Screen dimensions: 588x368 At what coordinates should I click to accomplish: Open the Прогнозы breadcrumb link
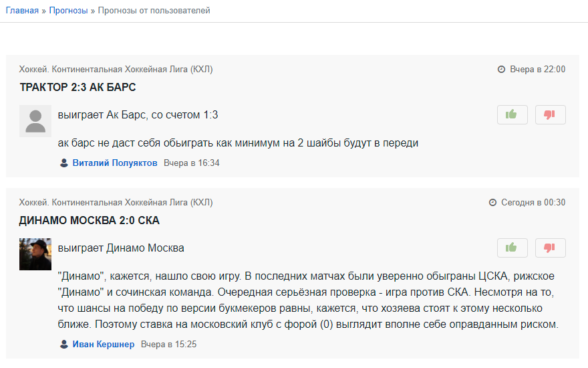68,11
